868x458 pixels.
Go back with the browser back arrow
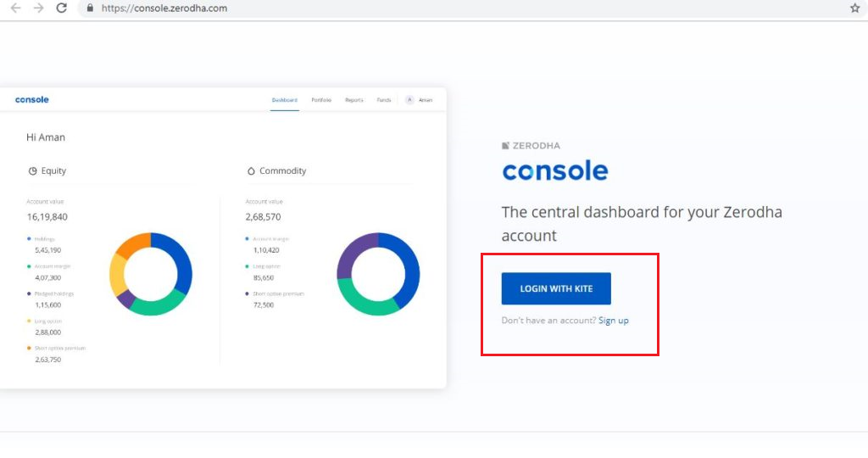click(15, 8)
